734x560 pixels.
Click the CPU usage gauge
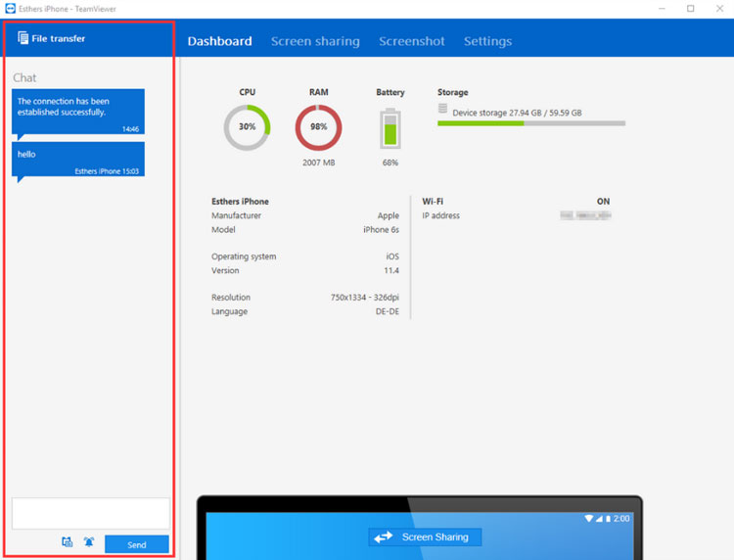[x=247, y=127]
